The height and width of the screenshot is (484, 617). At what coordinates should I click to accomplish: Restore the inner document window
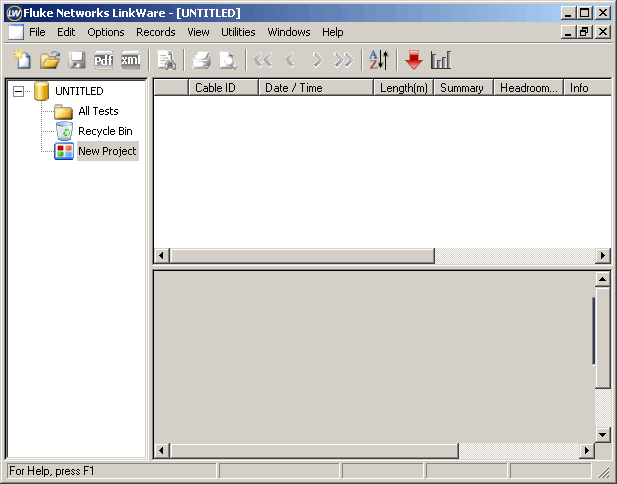tap(585, 32)
